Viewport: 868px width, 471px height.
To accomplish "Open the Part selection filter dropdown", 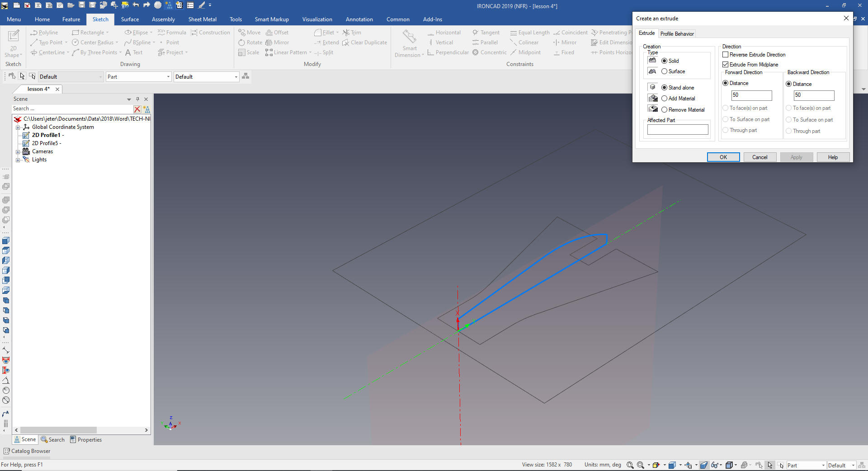I will tap(168, 77).
